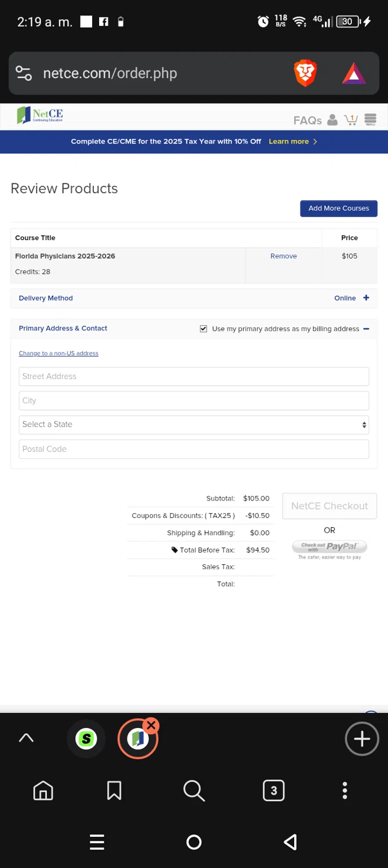Open a new tab with plus icon
Image resolution: width=388 pixels, height=868 pixels.
(x=362, y=738)
